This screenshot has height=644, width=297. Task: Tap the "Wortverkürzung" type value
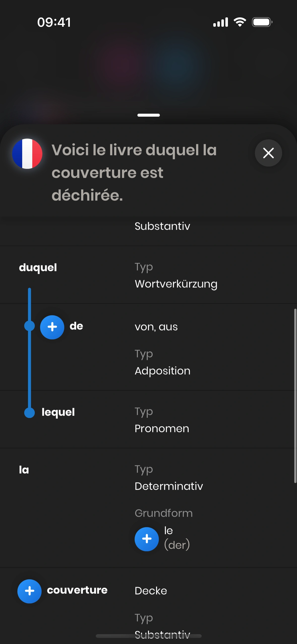pyautogui.click(x=176, y=284)
